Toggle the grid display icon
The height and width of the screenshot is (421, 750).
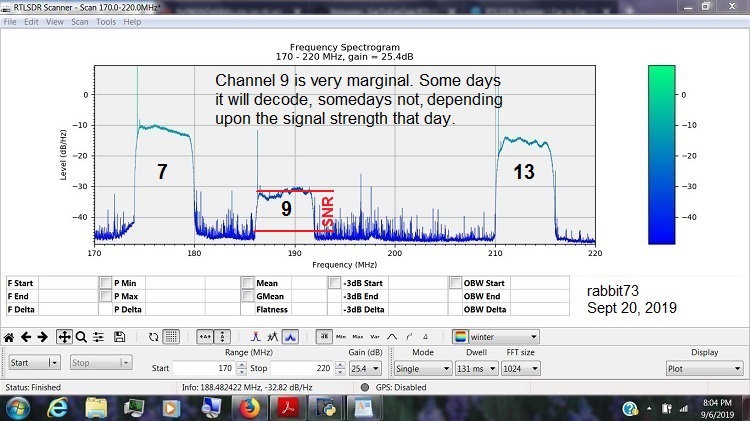click(x=171, y=337)
